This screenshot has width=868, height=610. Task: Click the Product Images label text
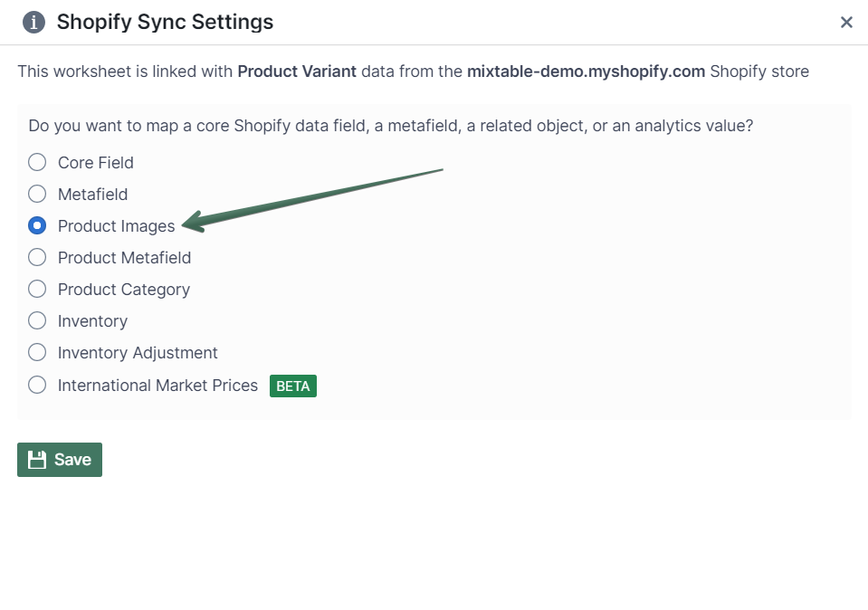click(x=116, y=225)
